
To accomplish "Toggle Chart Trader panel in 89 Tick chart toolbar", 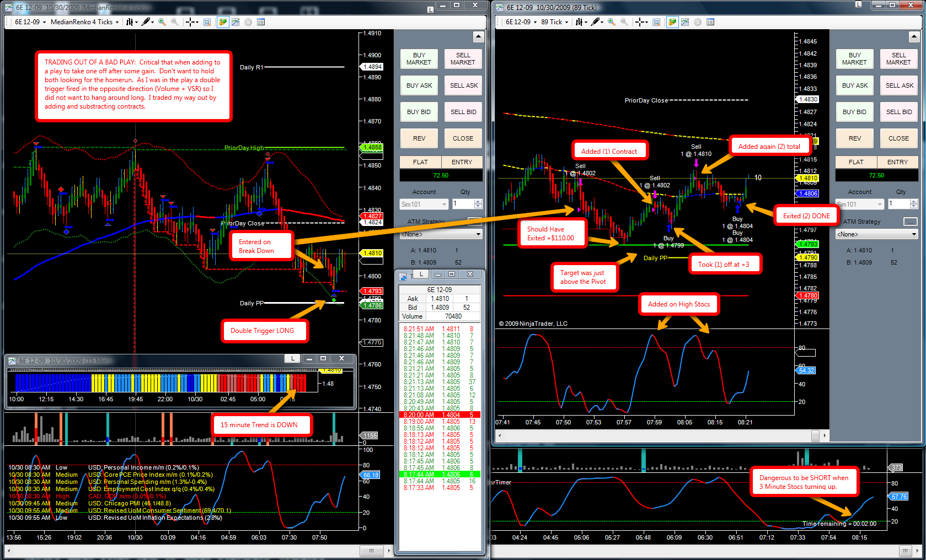I will 672,22.
